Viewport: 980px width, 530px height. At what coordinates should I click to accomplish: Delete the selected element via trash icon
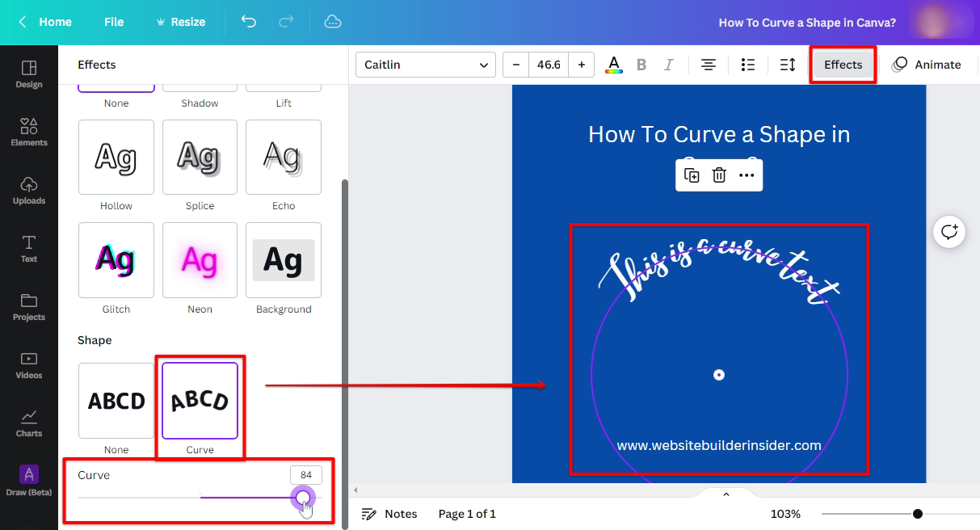point(719,175)
